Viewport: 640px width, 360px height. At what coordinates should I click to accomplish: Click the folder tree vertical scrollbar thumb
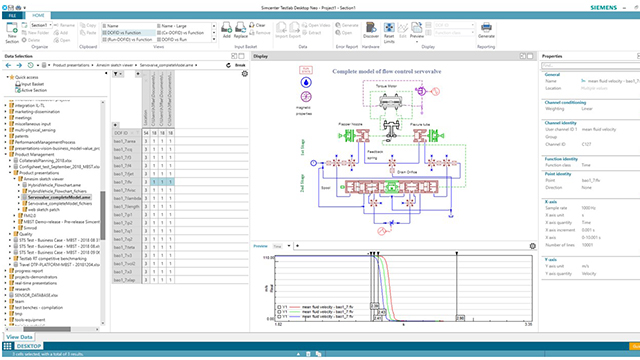[103, 215]
